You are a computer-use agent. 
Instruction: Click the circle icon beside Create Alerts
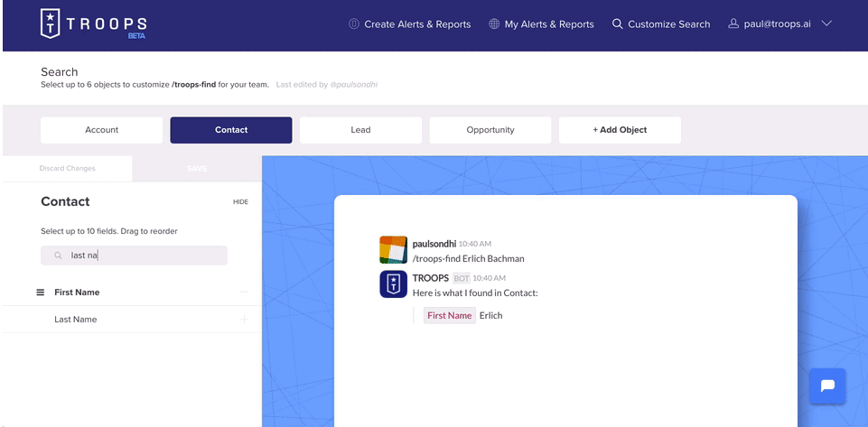[x=354, y=24]
